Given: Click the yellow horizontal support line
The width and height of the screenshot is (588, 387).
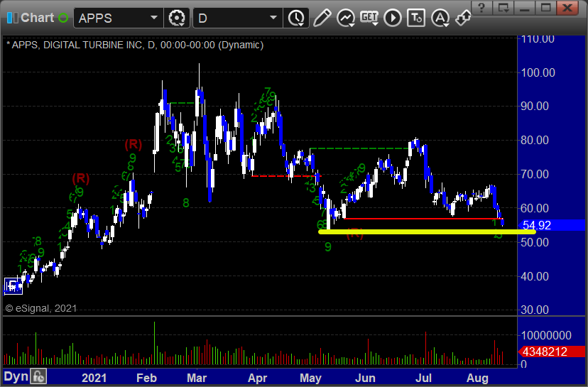Looking at the screenshot, I should (x=427, y=231).
